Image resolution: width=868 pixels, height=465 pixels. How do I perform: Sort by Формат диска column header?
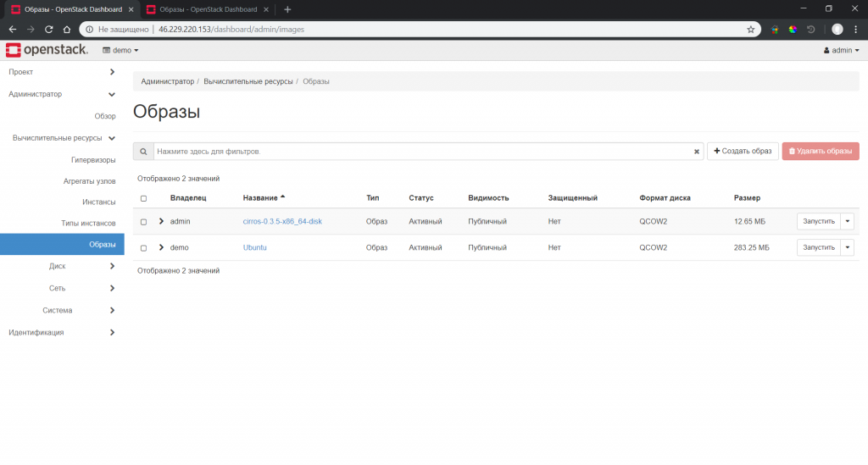pyautogui.click(x=665, y=198)
